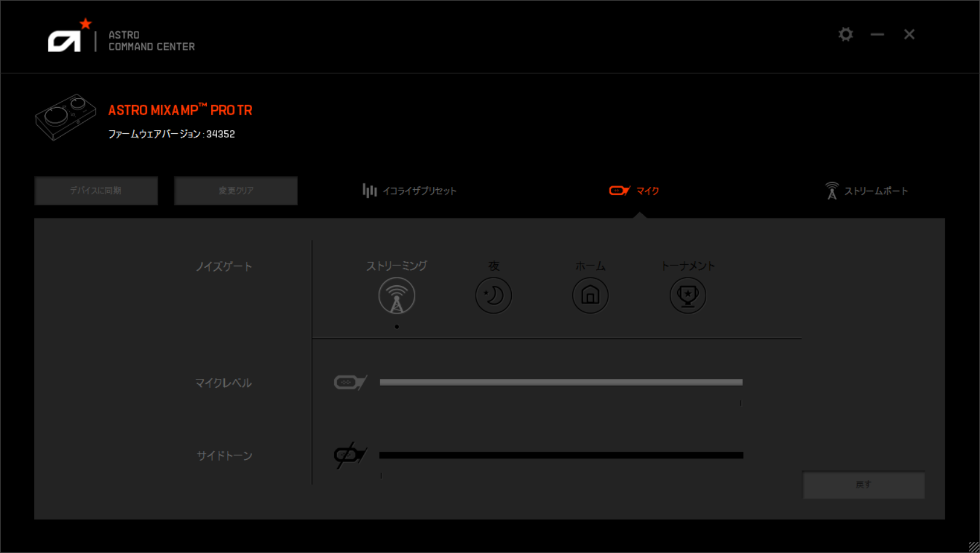
Task: Select the ホーム home noise gate icon
Action: pos(590,296)
